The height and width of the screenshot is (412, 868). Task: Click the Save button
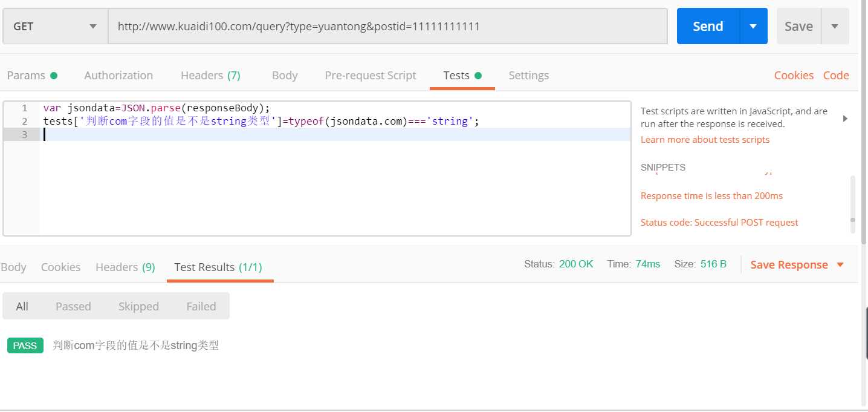798,26
